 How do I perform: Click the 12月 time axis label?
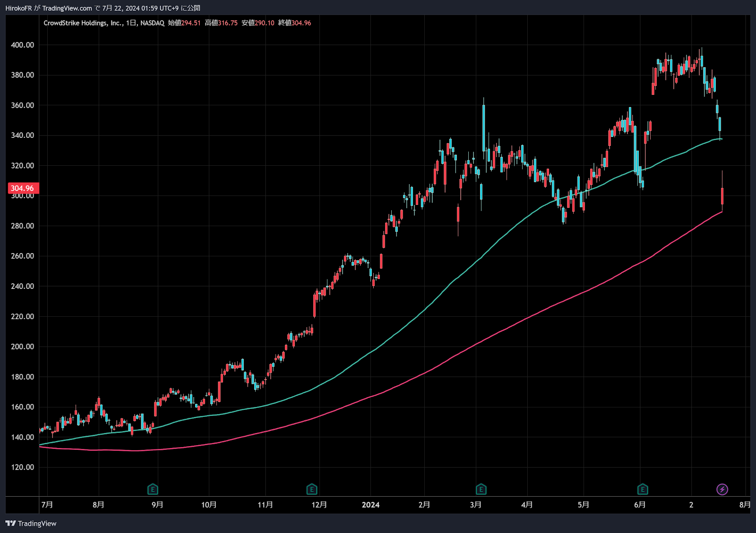pos(319,505)
